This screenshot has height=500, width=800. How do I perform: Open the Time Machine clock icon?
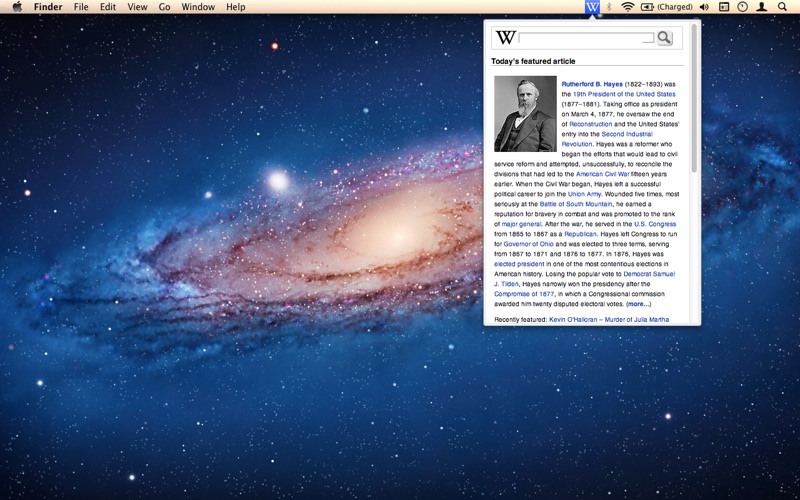(x=742, y=7)
